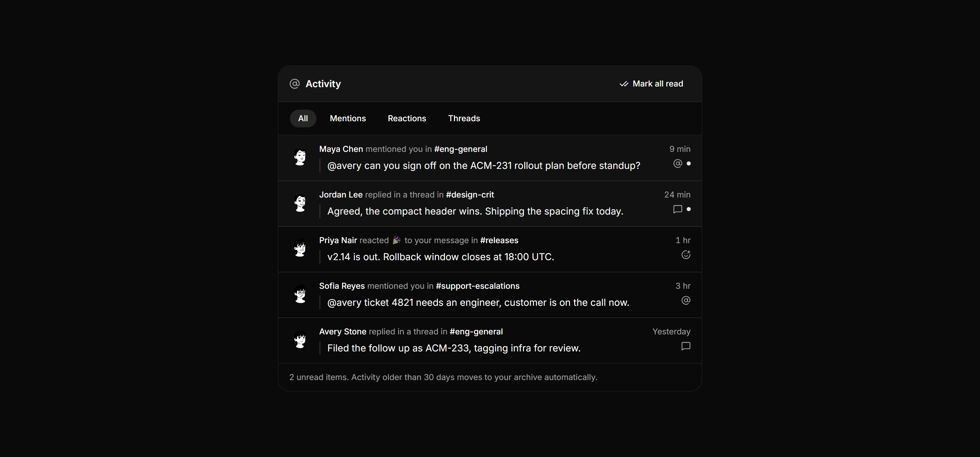
Task: Open message about ticket 4821
Action: [x=478, y=303]
